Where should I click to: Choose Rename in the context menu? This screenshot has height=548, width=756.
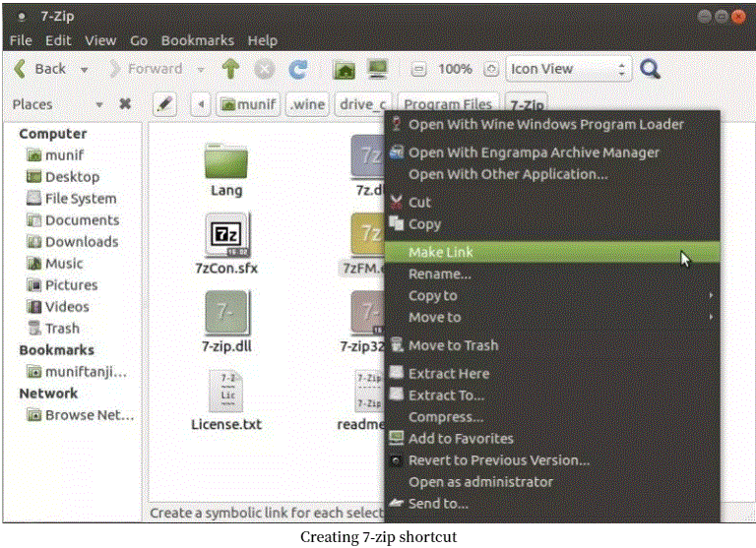552,274
